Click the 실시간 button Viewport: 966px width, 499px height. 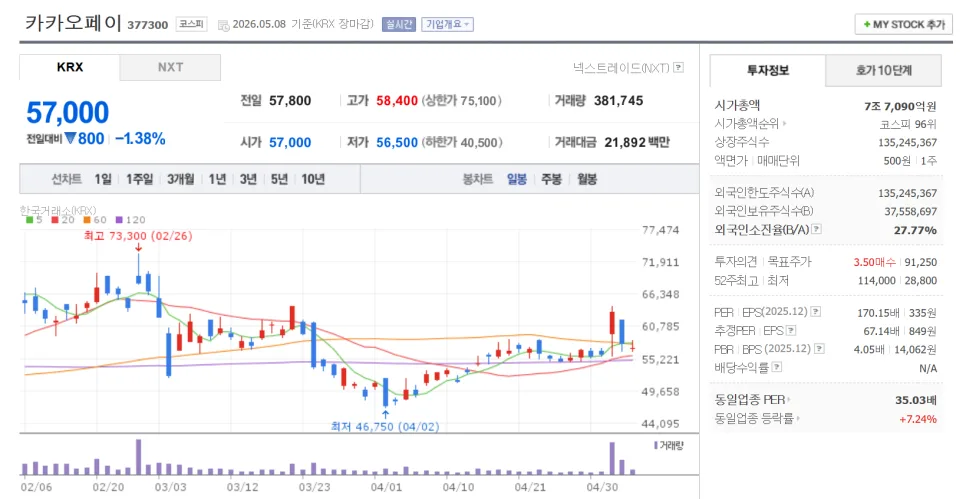click(x=399, y=24)
